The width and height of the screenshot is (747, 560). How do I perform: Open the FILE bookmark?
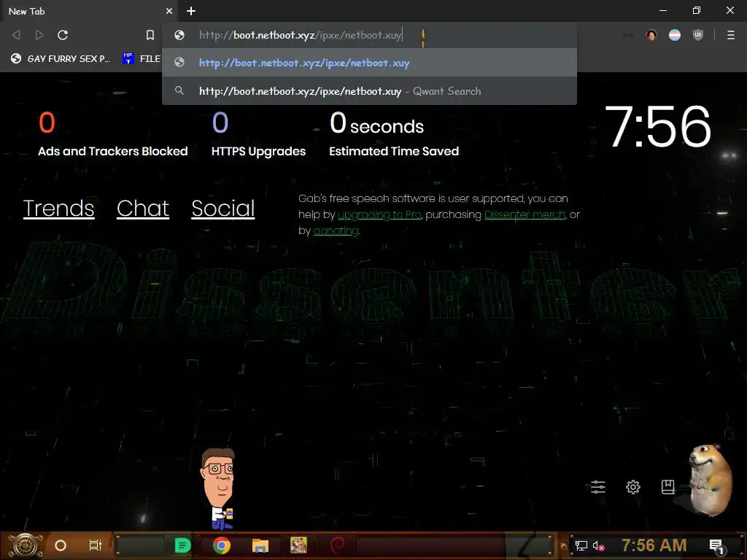[x=142, y=58]
